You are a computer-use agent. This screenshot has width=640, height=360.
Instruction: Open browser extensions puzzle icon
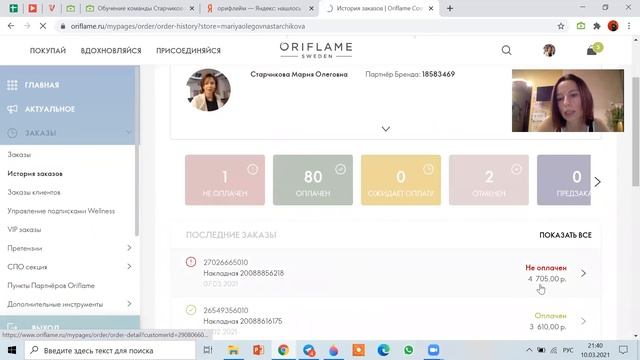point(597,26)
